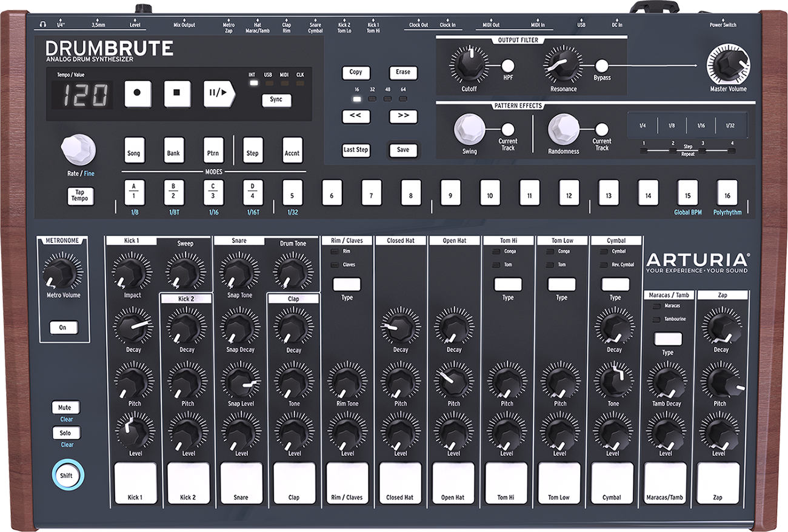Toggle the Solo button

65,433
